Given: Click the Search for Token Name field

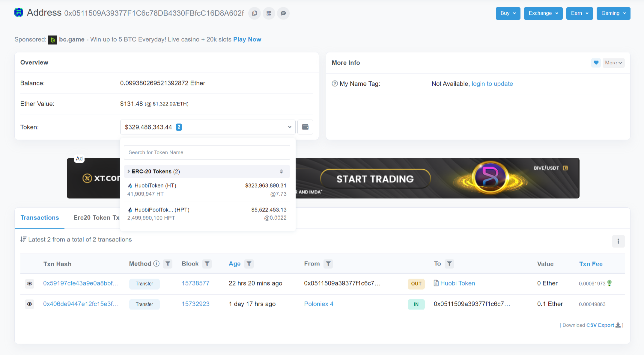Looking at the screenshot, I should (207, 152).
